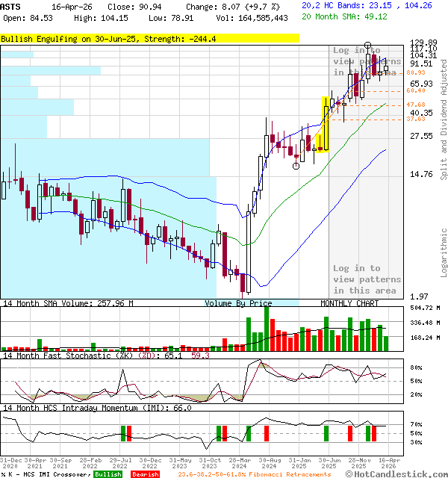The image size is (448, 478).
Task: Click the MONTHLY CHART label
Action: pos(349,303)
